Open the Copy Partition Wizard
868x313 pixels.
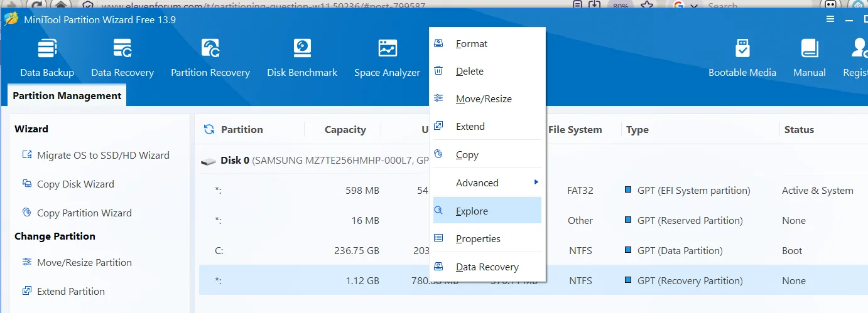tap(77, 213)
